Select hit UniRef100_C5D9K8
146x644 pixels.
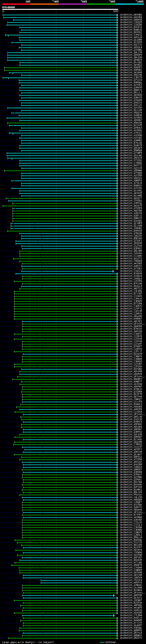click(x=131, y=261)
